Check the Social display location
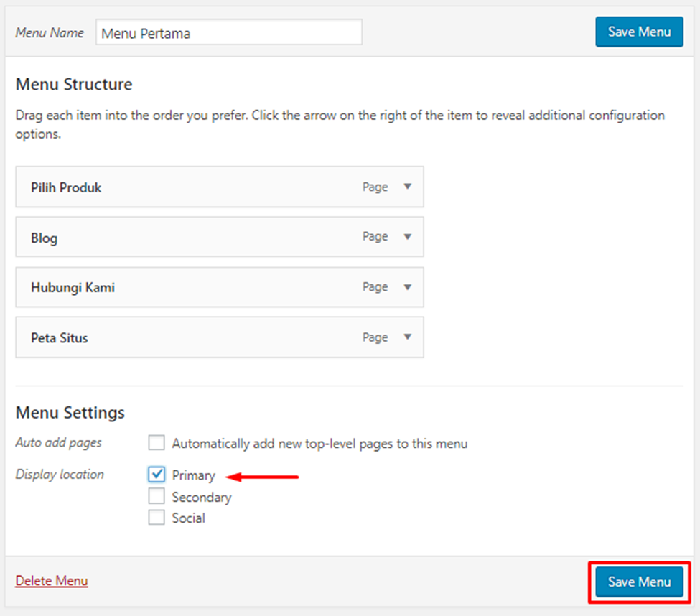This screenshot has width=700, height=616. 157,518
